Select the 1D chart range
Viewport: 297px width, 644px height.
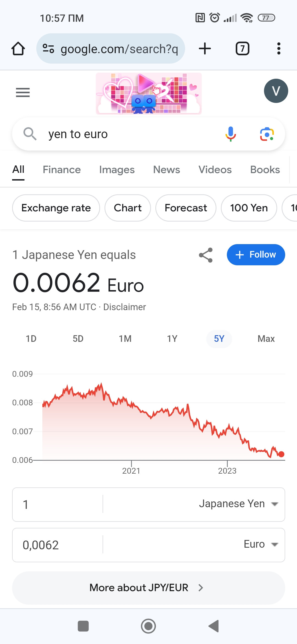click(31, 339)
